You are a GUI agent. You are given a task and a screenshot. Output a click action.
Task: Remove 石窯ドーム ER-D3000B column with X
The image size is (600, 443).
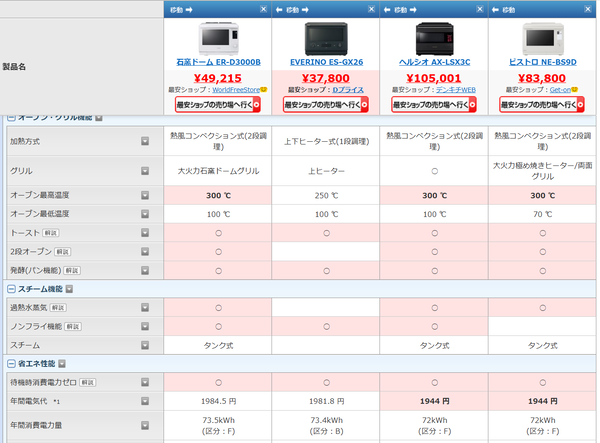tap(263, 9)
